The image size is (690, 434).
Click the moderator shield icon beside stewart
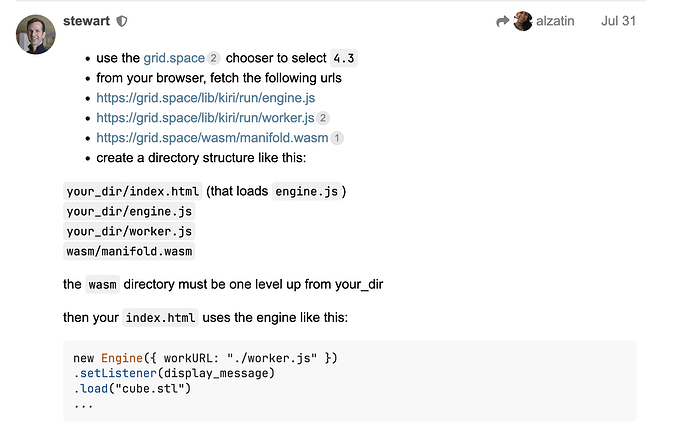coord(122,21)
